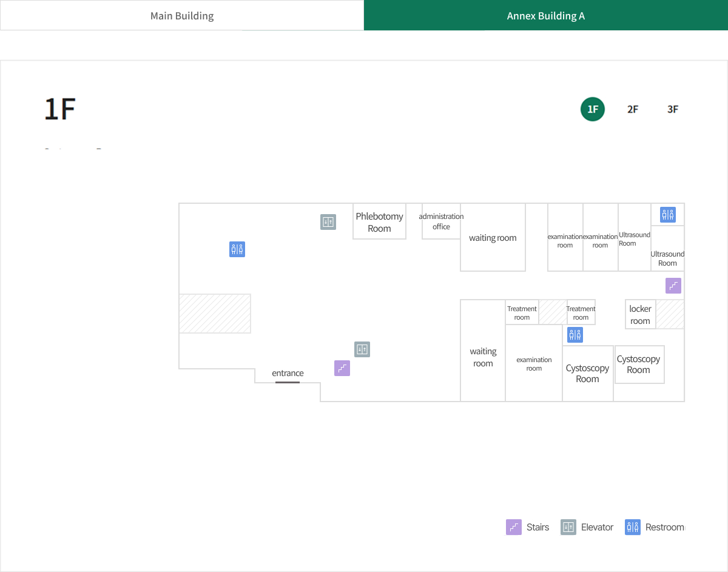Select the Phlebotomy Room on the map
Viewport: 728px width, 572px height.
[380, 221]
